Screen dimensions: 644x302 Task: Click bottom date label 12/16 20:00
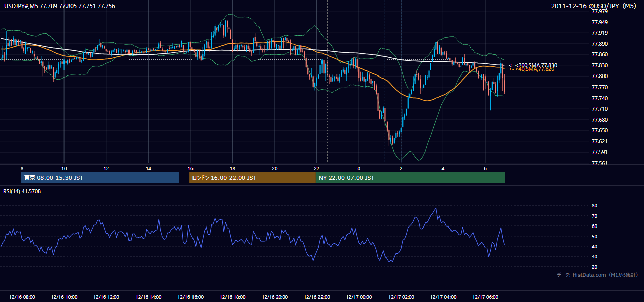tap(275, 297)
